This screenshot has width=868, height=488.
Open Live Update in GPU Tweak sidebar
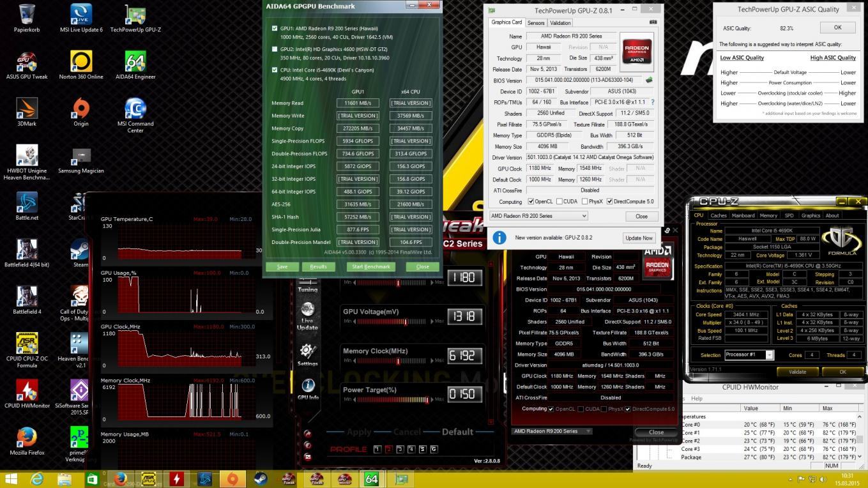point(307,316)
